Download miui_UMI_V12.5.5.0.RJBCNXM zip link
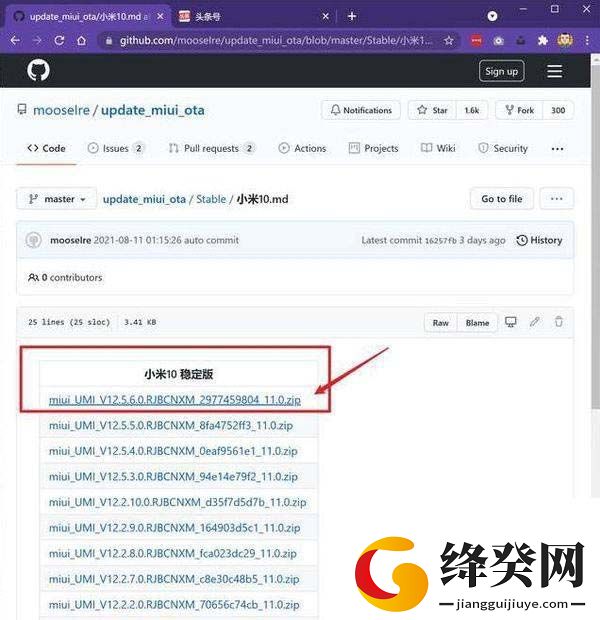Viewport: 600px width, 620px height. (171, 425)
